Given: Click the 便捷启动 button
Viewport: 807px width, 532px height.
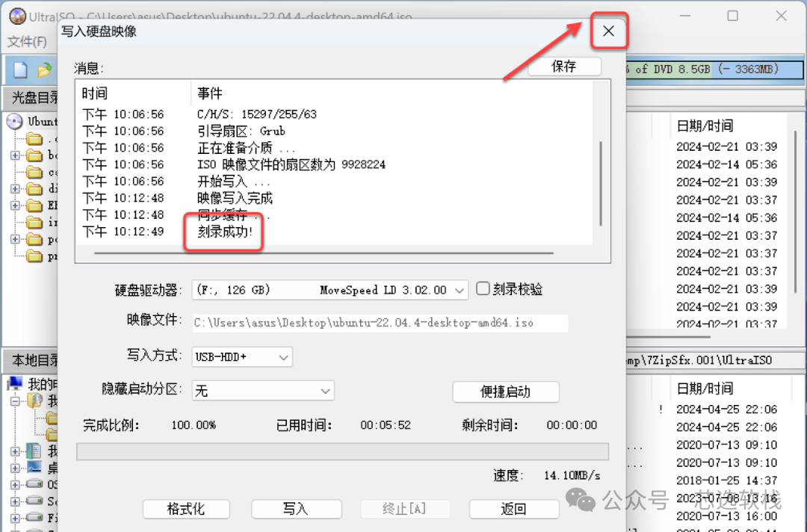Looking at the screenshot, I should tap(505, 392).
